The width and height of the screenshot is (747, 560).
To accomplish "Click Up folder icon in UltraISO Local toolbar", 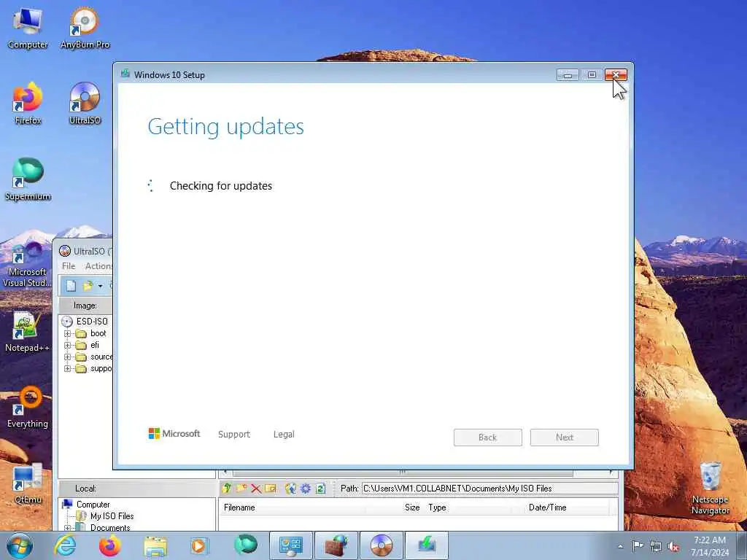I will [227, 488].
